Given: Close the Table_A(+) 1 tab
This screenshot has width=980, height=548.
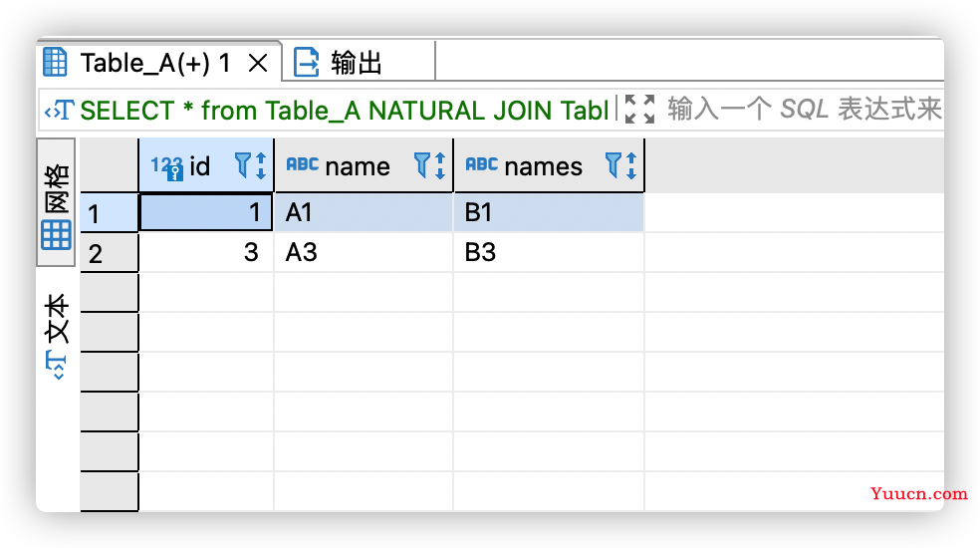Looking at the screenshot, I should 258,63.
